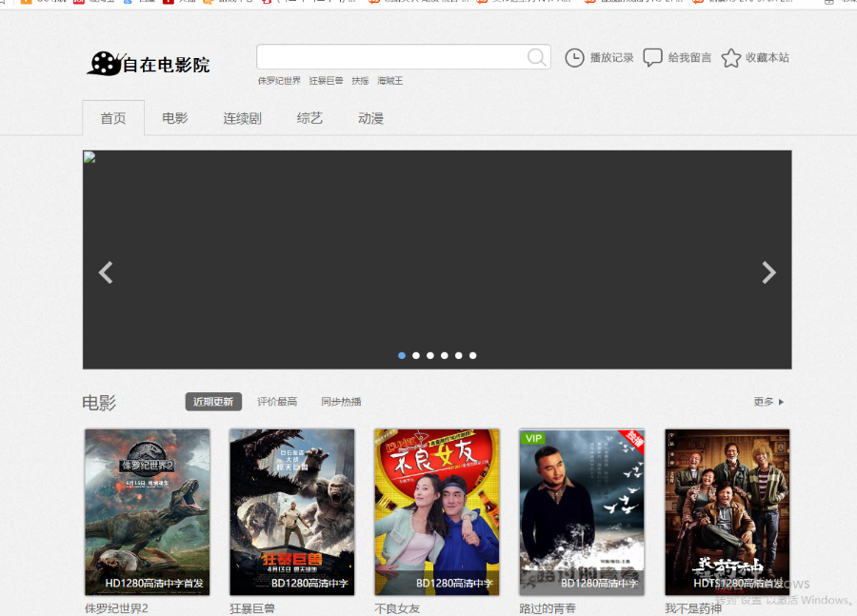The height and width of the screenshot is (616, 857).
Task: Switch to 动漫 tab
Action: (x=370, y=118)
